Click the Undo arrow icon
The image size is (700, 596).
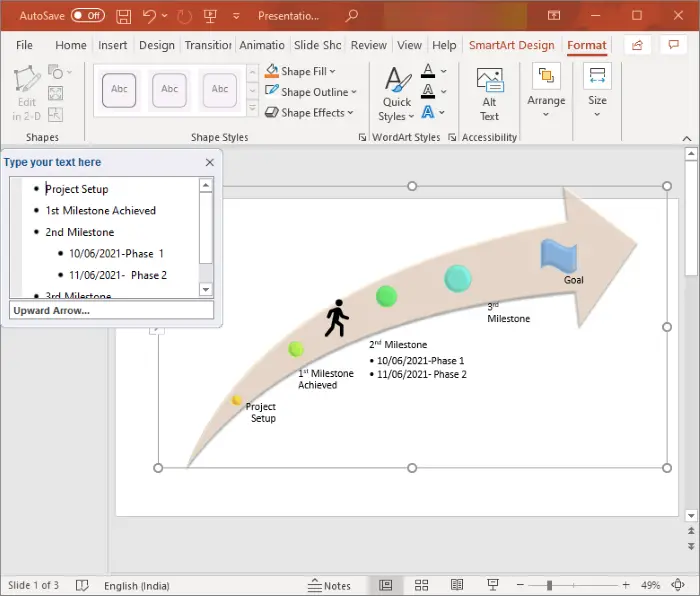point(149,16)
